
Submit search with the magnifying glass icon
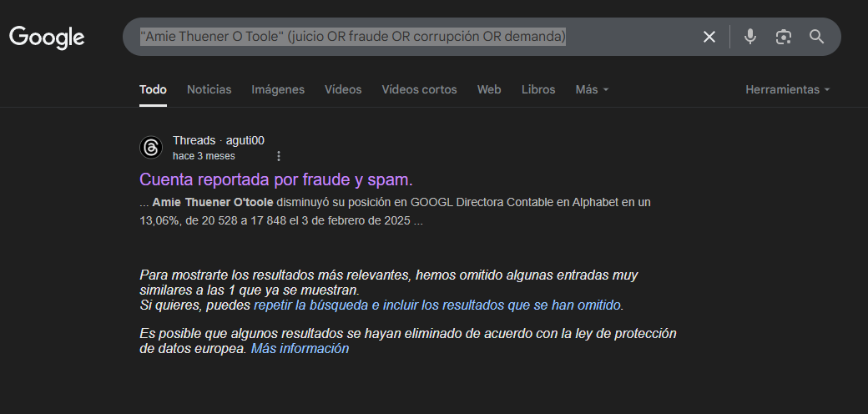point(816,37)
